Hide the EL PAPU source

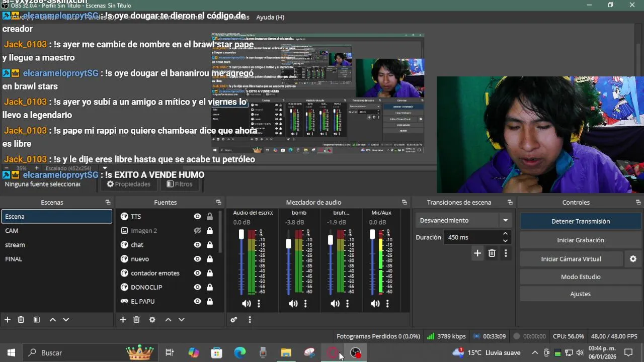(x=197, y=301)
